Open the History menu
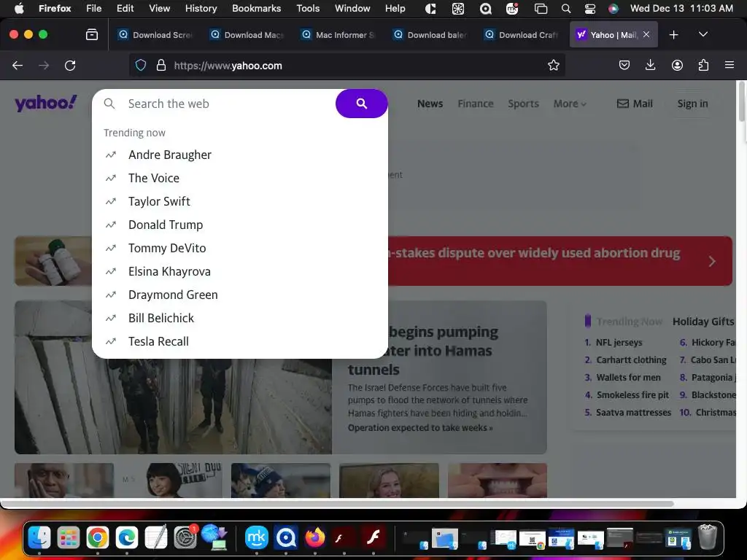This screenshot has height=560, width=747. click(x=201, y=8)
